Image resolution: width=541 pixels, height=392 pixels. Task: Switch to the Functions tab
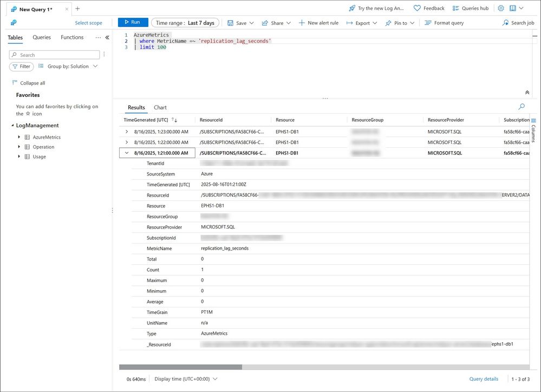coord(72,37)
